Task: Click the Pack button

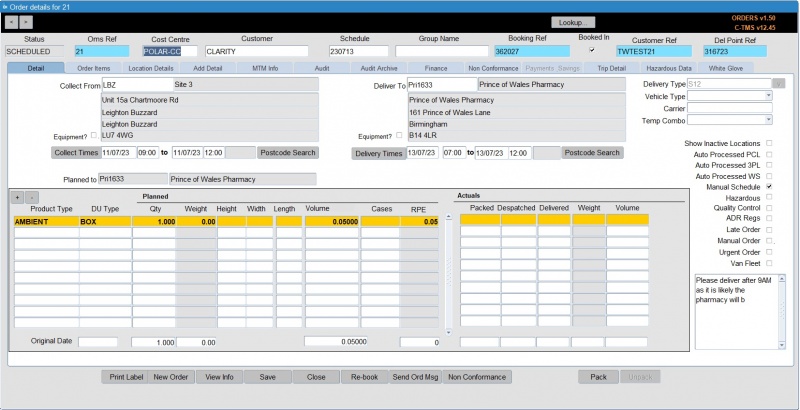Action: point(598,377)
